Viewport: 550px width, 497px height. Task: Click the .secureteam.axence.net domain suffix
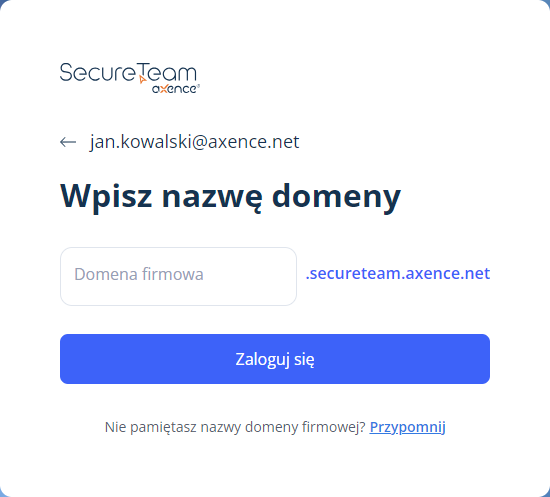click(398, 274)
